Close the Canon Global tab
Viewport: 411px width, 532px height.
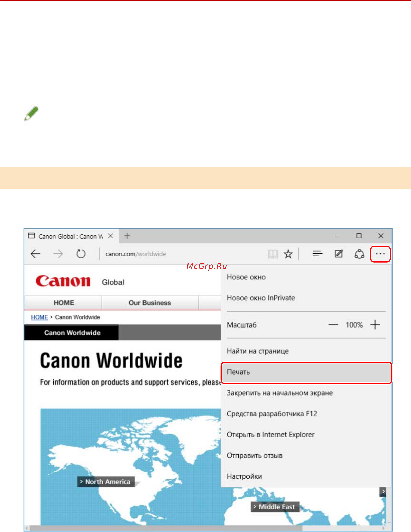point(111,236)
